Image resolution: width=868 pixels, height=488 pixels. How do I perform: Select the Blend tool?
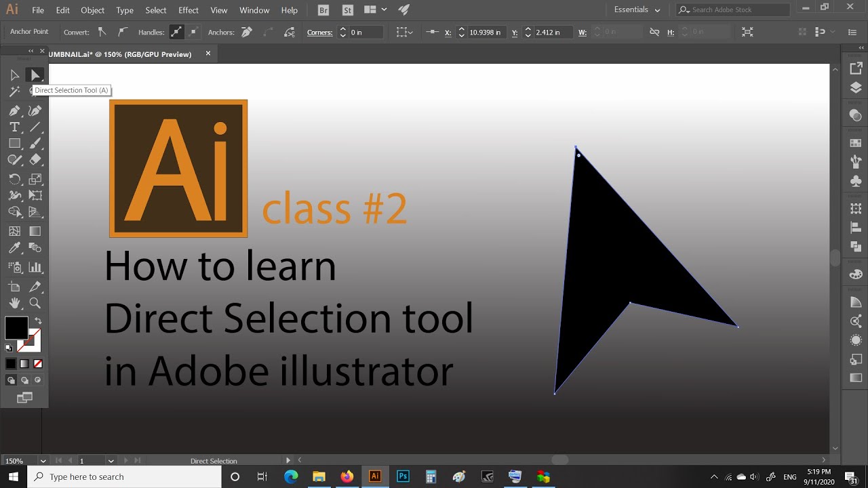coord(35,248)
